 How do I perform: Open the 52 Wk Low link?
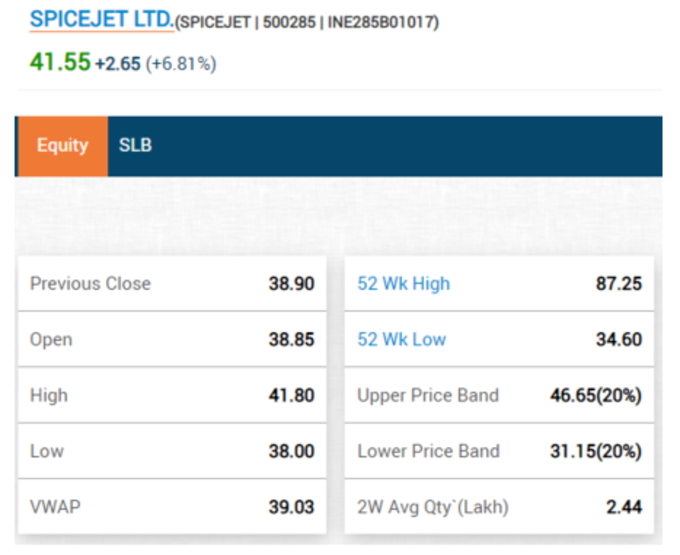(x=402, y=339)
